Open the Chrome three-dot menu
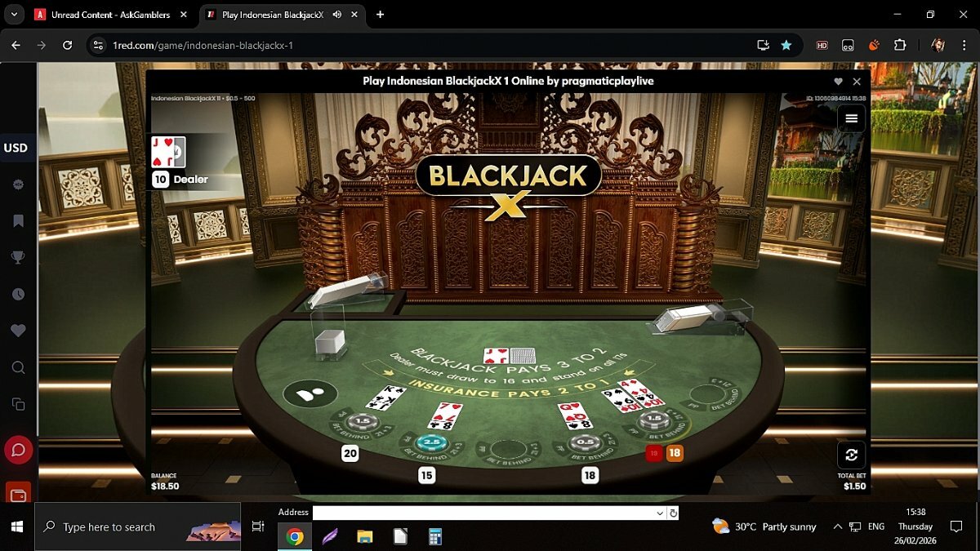This screenshot has height=551, width=980. click(964, 45)
